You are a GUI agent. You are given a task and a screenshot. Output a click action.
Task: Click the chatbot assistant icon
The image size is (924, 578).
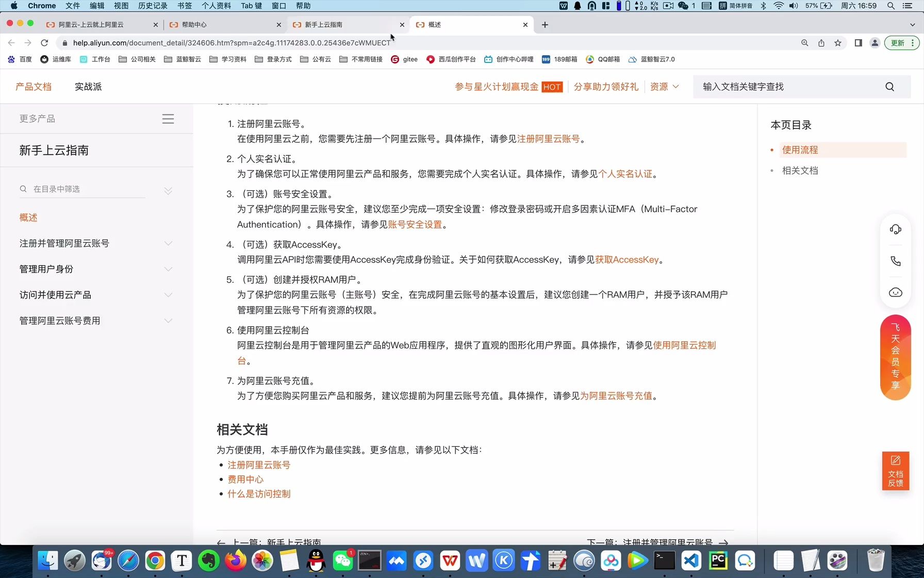tap(896, 293)
